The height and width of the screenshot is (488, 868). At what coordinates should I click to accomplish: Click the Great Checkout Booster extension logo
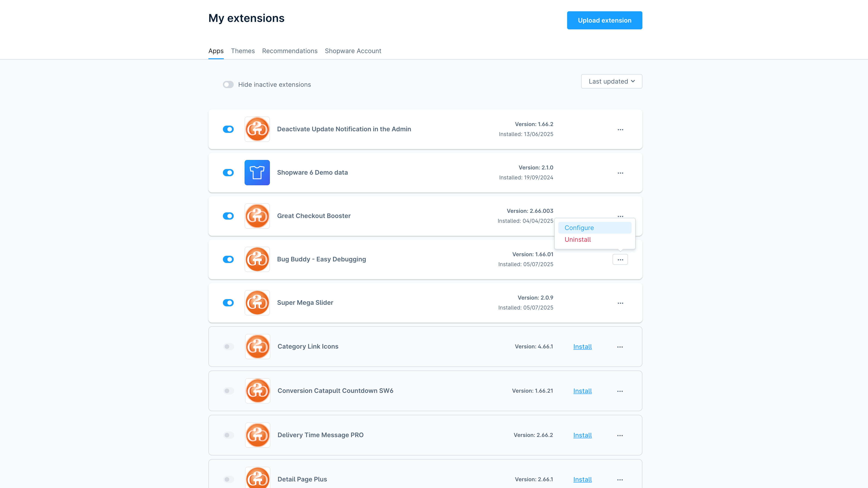pyautogui.click(x=257, y=216)
